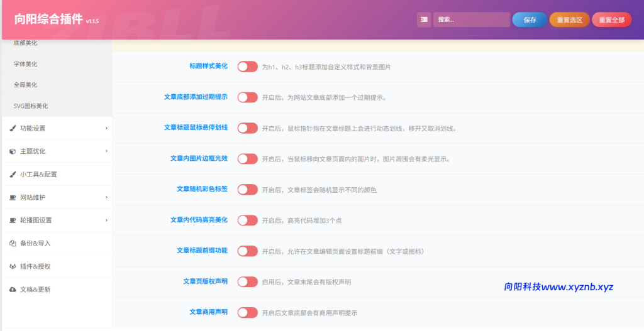Click the 文章内图片边框光效 label
The height and width of the screenshot is (331, 644).
[x=199, y=158]
